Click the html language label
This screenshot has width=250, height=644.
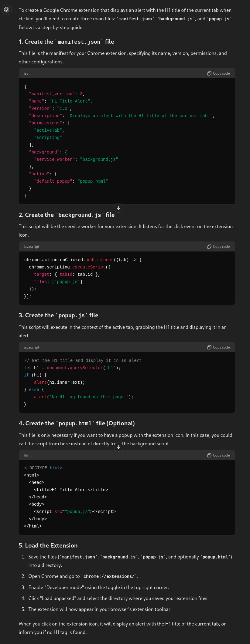(28, 455)
